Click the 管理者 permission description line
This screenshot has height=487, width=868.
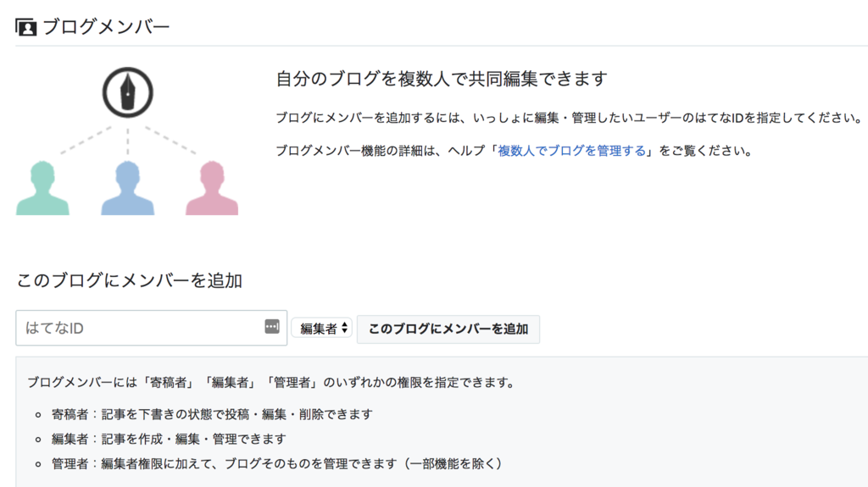coord(277,463)
